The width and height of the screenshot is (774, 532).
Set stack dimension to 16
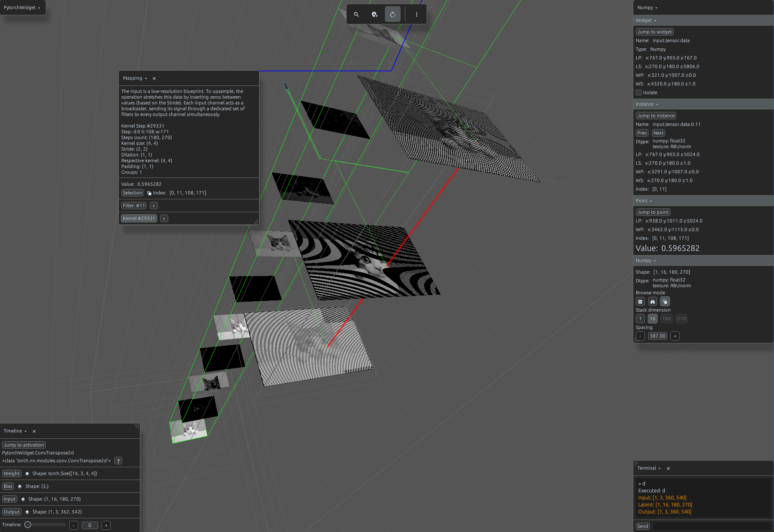652,319
